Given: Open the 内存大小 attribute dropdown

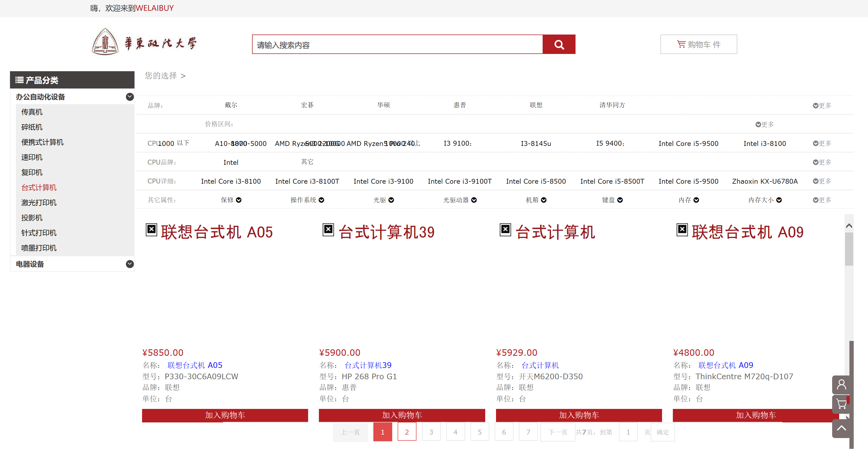Looking at the screenshot, I should point(764,200).
